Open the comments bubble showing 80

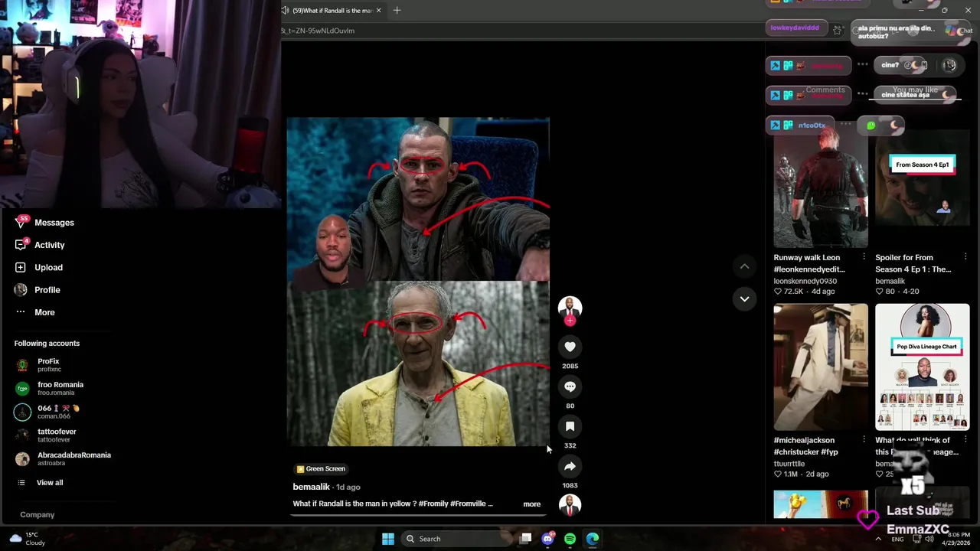tap(570, 386)
